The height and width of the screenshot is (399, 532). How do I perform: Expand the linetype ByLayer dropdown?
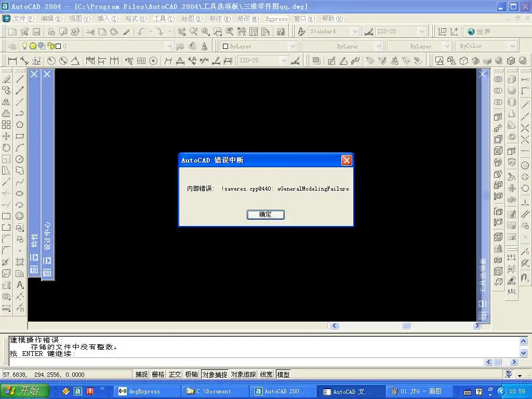pos(379,46)
